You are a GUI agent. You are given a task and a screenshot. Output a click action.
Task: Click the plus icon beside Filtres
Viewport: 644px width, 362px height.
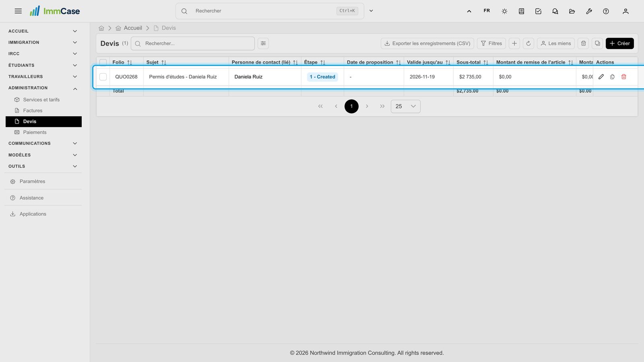point(514,43)
